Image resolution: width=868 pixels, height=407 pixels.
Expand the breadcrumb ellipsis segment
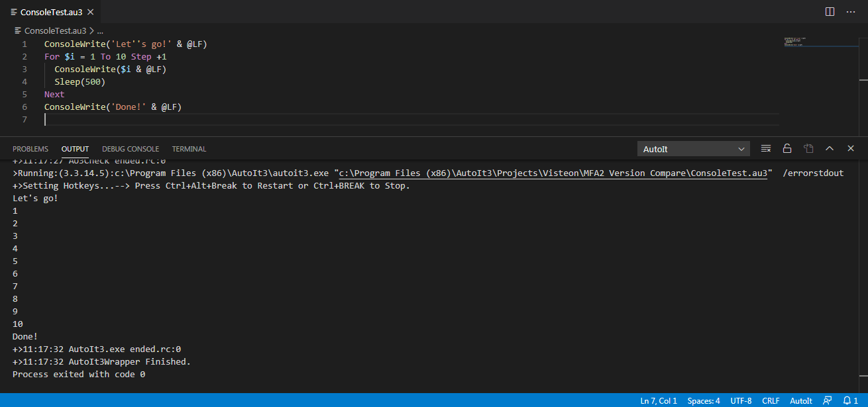tap(100, 30)
